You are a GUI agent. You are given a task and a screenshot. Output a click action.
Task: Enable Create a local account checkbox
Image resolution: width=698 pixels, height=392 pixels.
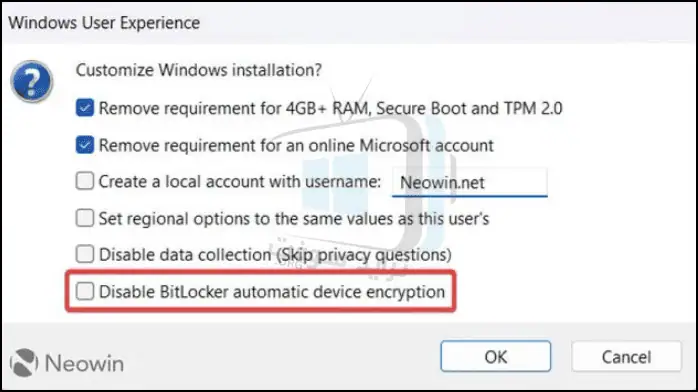pyautogui.click(x=85, y=181)
